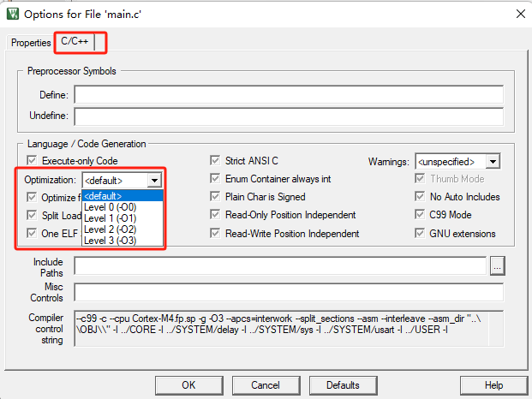532x399 pixels.
Task: Select the C/C++ tab
Action: point(76,42)
